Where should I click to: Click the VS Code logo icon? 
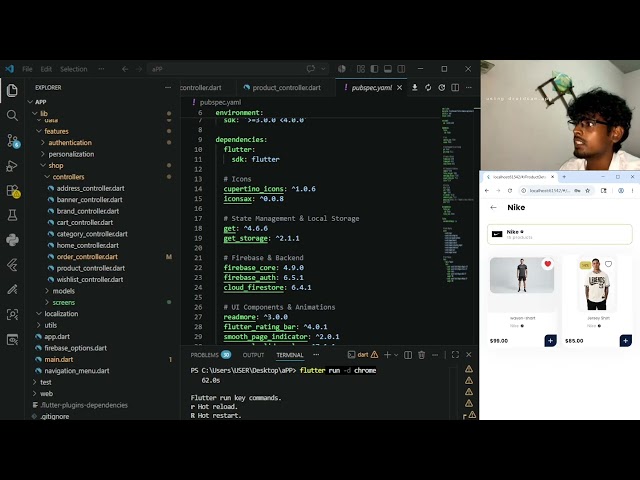pyautogui.click(x=9, y=69)
